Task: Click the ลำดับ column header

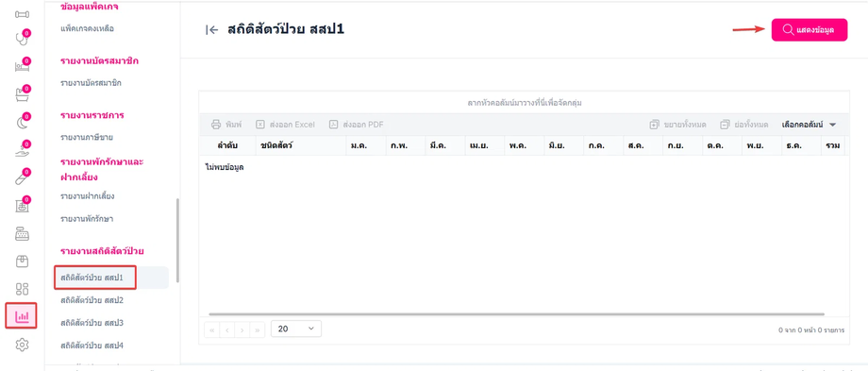Action: click(227, 146)
